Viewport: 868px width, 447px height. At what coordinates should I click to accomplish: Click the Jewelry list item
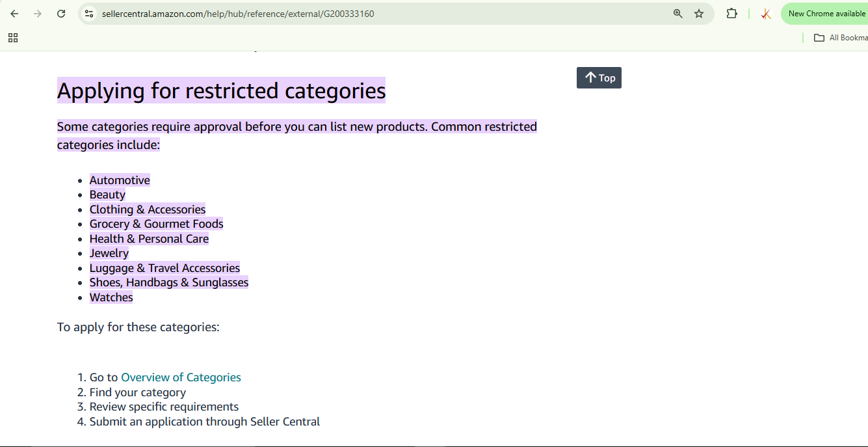tap(109, 253)
